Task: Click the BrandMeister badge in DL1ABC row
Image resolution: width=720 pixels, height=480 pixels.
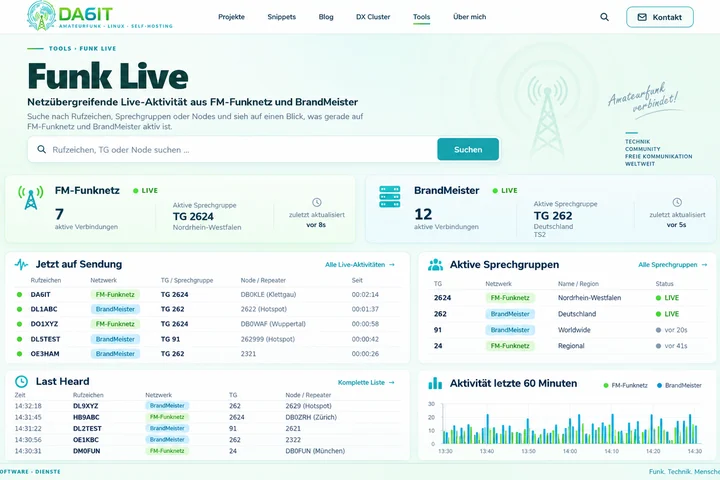Action: (115, 309)
